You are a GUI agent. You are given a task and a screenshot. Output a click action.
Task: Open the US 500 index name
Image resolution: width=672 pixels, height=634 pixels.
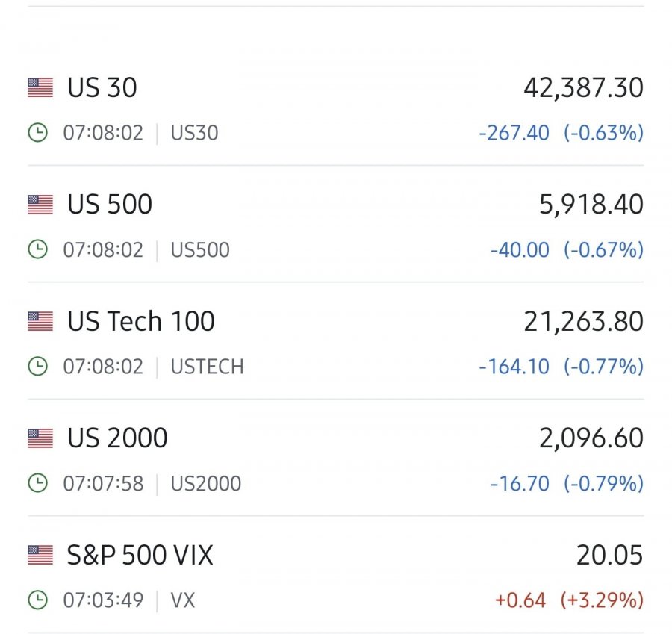click(x=110, y=205)
